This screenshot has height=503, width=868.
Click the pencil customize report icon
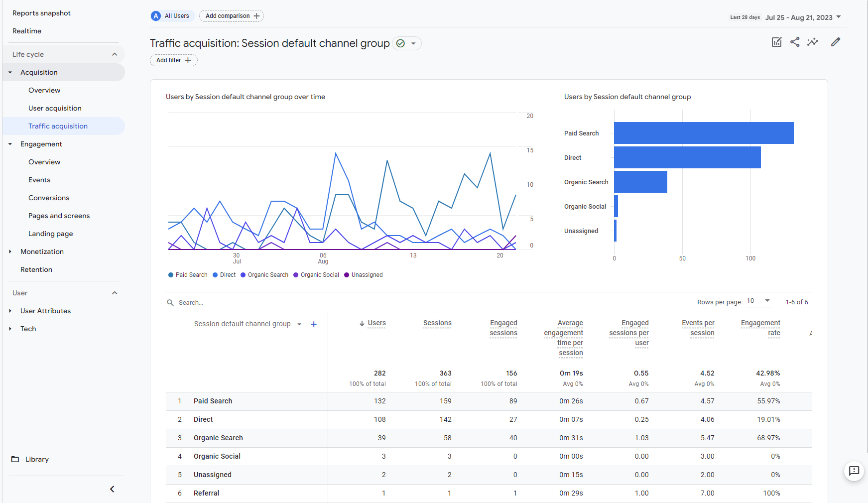(836, 42)
